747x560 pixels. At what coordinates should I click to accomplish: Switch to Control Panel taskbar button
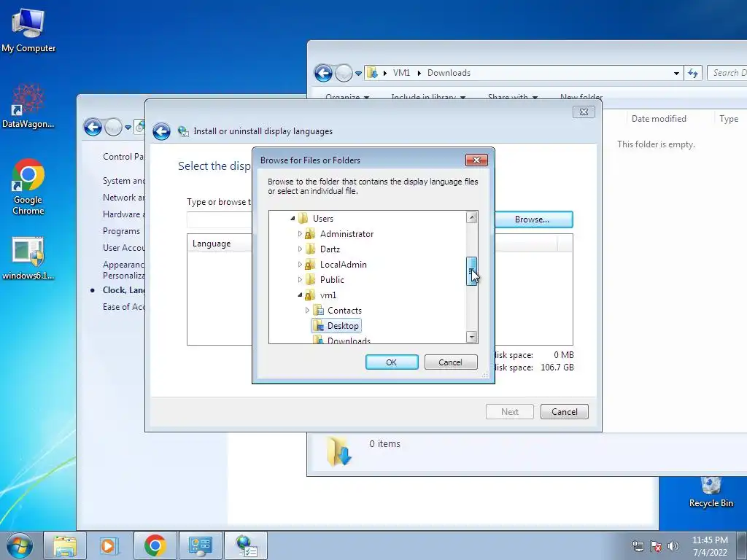pyautogui.click(x=200, y=545)
